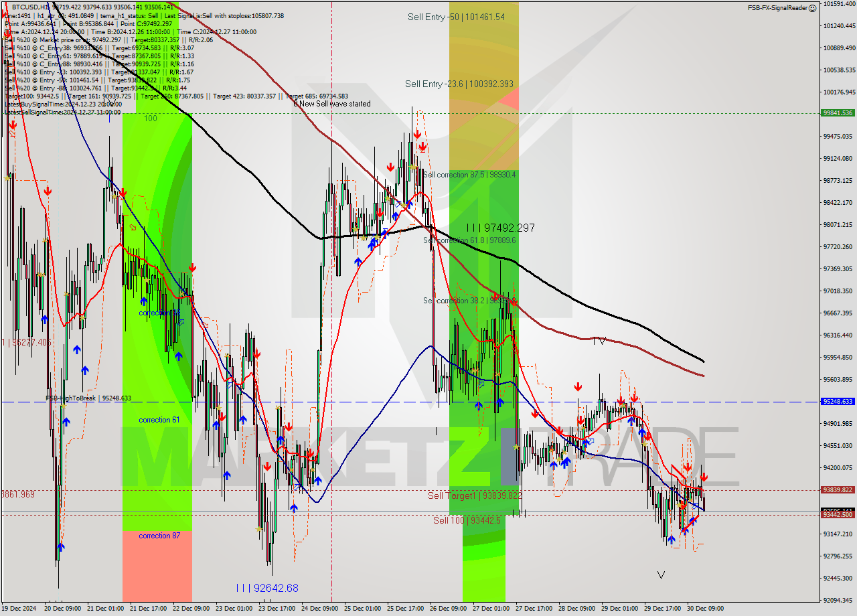Click the 'Sell correction 61.8 | 97889.6' label

tap(469, 240)
